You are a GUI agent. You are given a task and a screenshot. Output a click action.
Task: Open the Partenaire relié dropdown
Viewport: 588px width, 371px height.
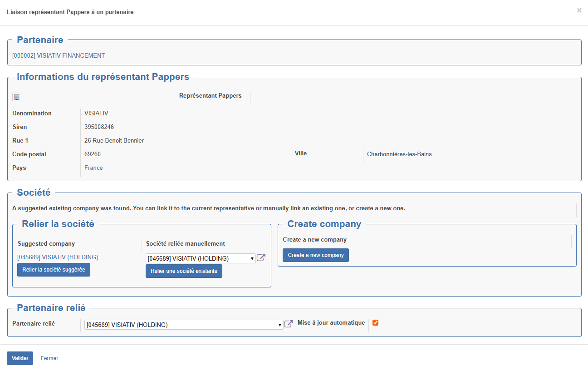[x=184, y=325]
